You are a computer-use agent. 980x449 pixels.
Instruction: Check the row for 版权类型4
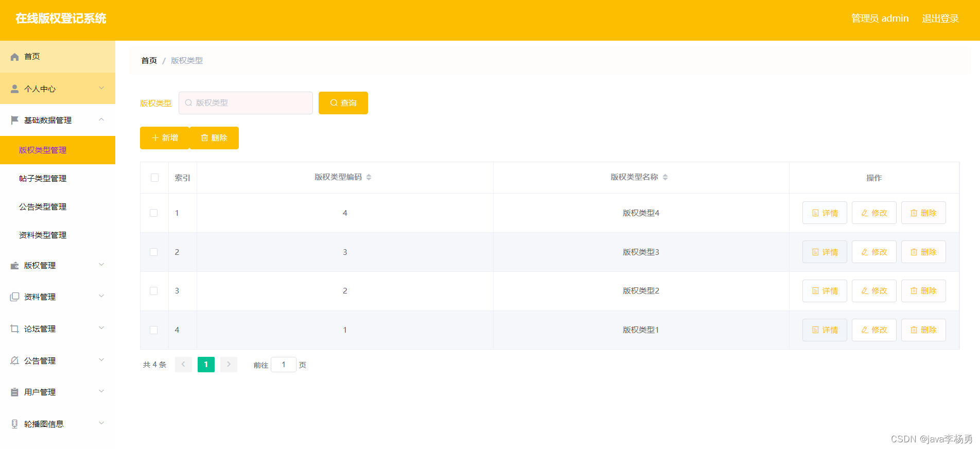pyautogui.click(x=153, y=213)
